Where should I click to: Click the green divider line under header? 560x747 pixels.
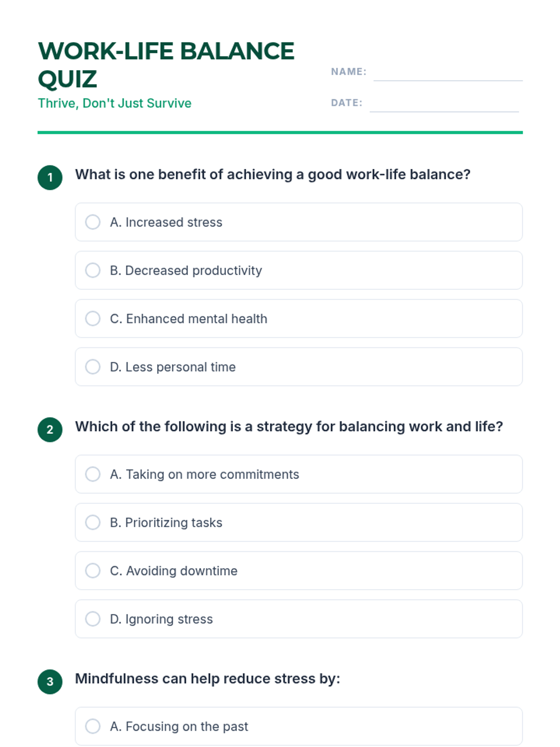click(x=280, y=133)
